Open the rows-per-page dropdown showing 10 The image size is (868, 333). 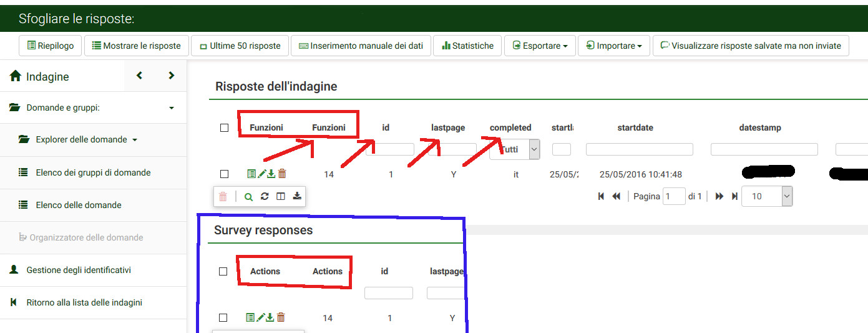tap(766, 196)
